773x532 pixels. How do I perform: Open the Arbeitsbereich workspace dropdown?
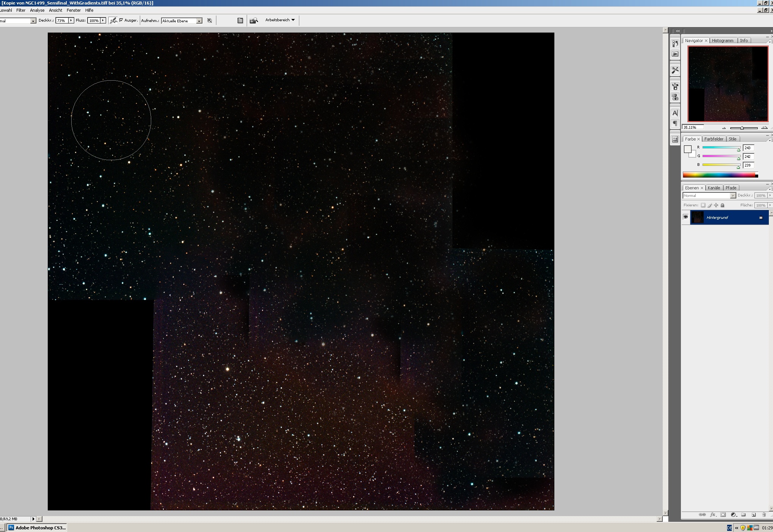tap(280, 20)
